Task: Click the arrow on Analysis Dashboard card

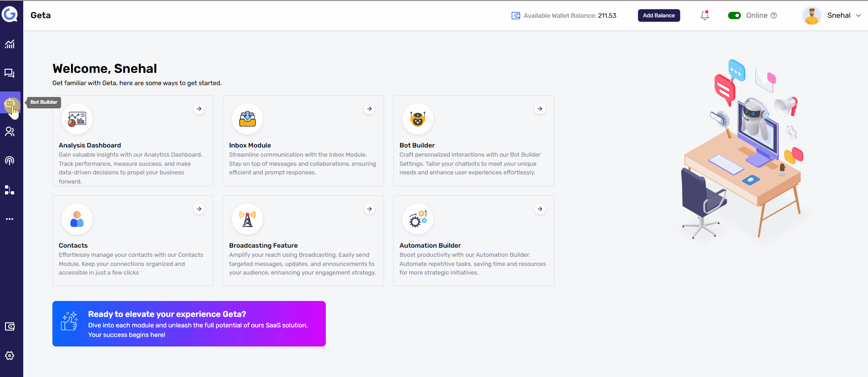Action: [x=199, y=109]
